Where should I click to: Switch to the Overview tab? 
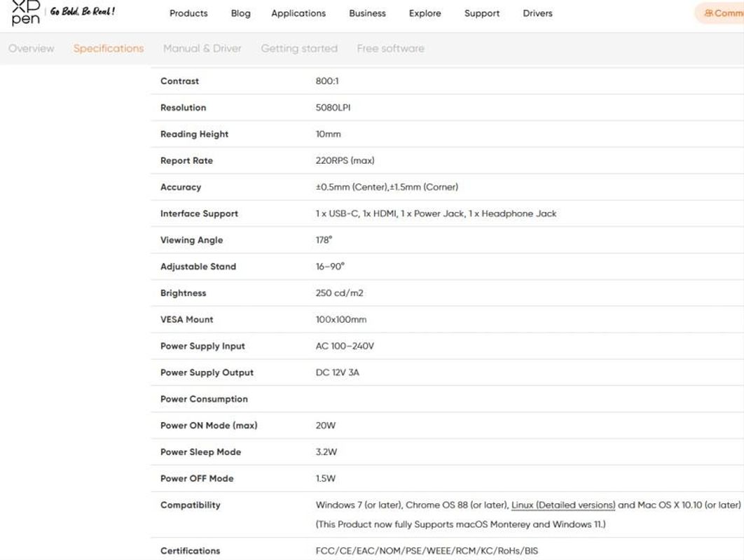(32, 48)
